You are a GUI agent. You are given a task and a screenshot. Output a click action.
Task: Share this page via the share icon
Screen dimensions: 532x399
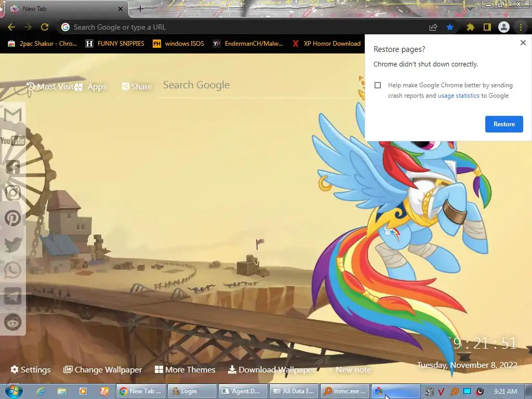click(433, 27)
